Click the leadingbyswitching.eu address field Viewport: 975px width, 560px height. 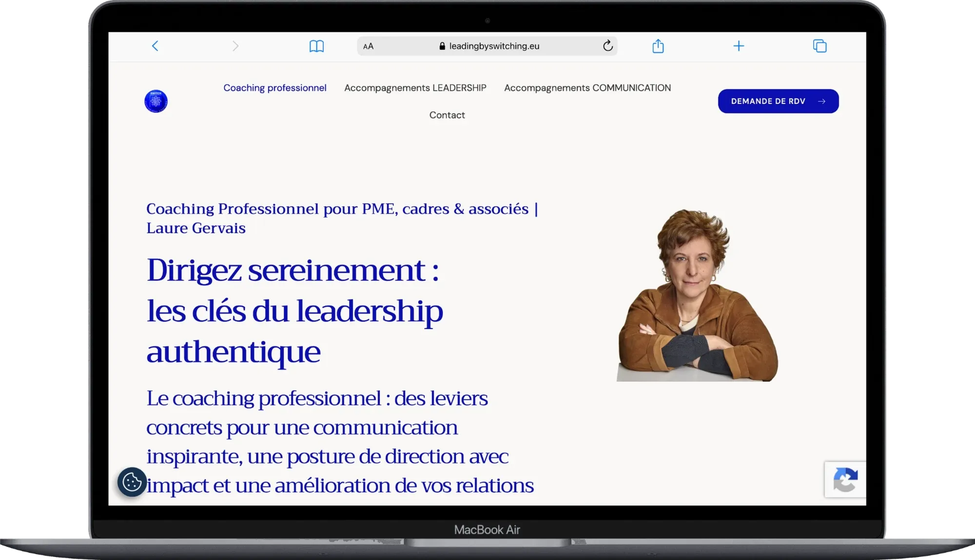[487, 46]
